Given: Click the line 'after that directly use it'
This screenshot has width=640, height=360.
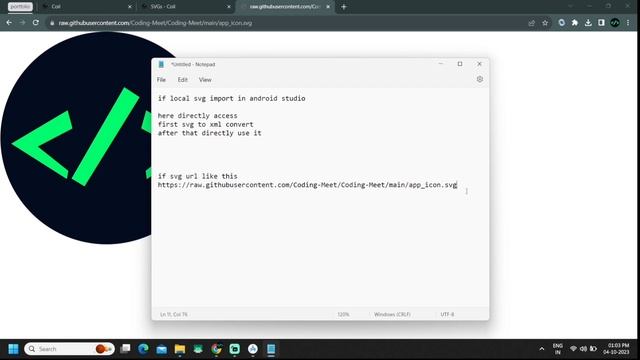Looking at the screenshot, I should [x=209, y=133].
